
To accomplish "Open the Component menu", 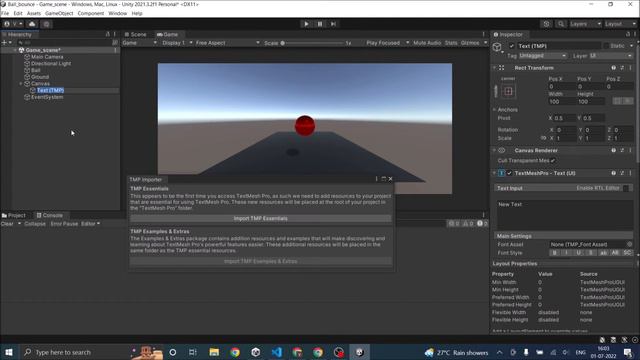I will pyautogui.click(x=91, y=13).
